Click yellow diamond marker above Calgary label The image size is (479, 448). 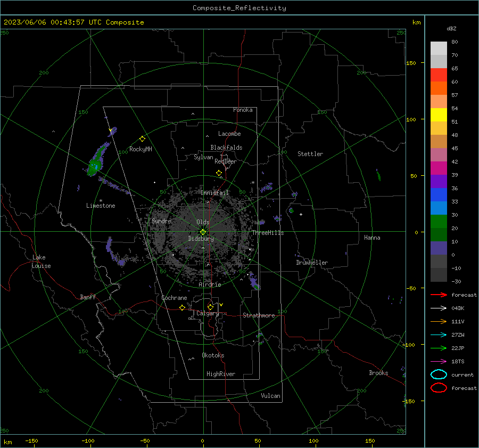pos(210,307)
